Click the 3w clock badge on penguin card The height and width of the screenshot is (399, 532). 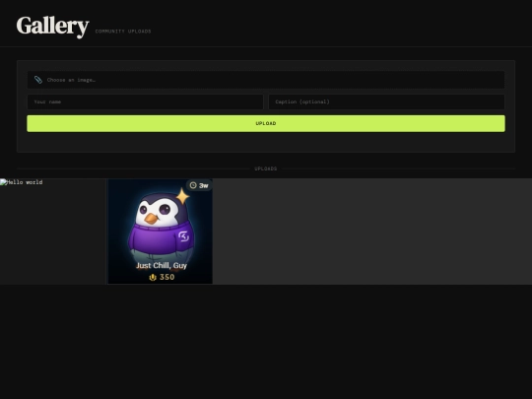coord(199,185)
